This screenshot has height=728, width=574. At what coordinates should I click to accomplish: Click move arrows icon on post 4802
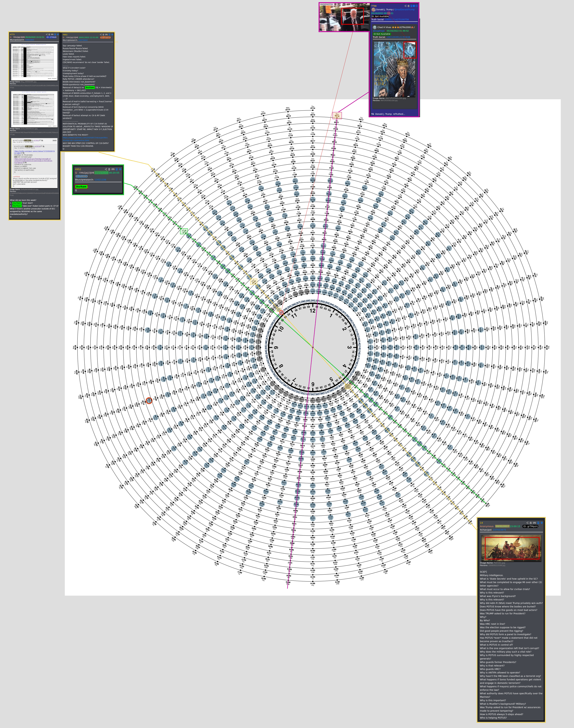tap(112, 35)
